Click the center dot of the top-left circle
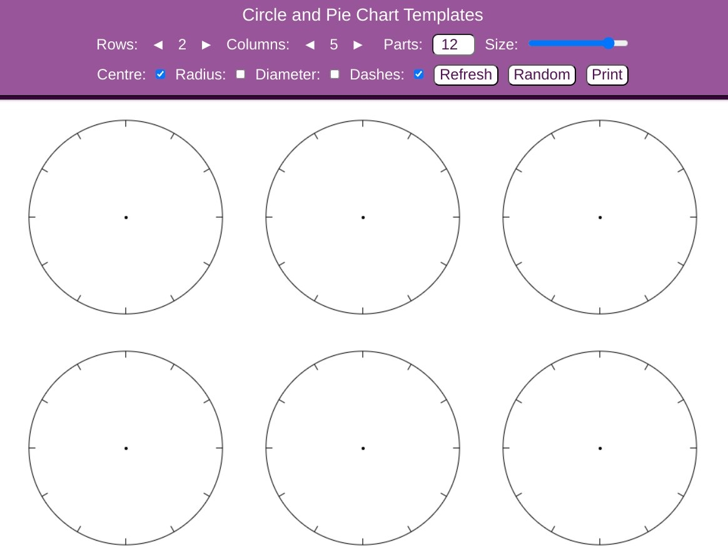This screenshot has height=560, width=728. 126,217
